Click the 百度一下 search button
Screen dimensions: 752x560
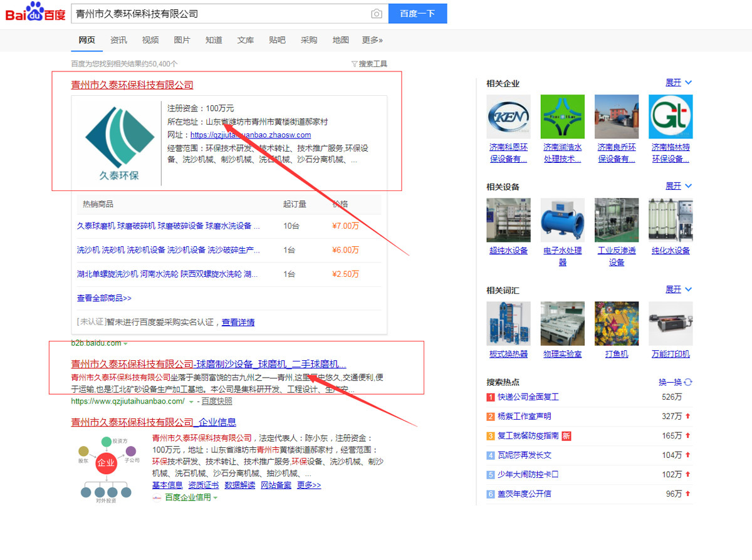pos(417,14)
